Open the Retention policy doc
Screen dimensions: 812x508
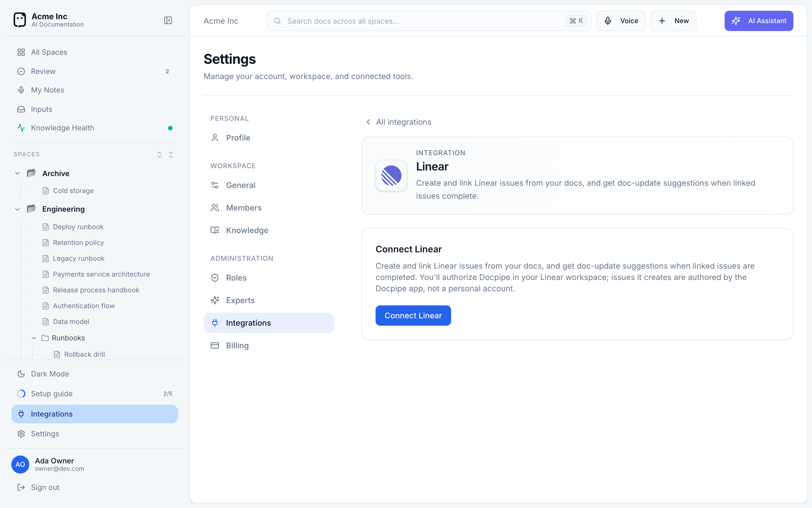pyautogui.click(x=78, y=243)
